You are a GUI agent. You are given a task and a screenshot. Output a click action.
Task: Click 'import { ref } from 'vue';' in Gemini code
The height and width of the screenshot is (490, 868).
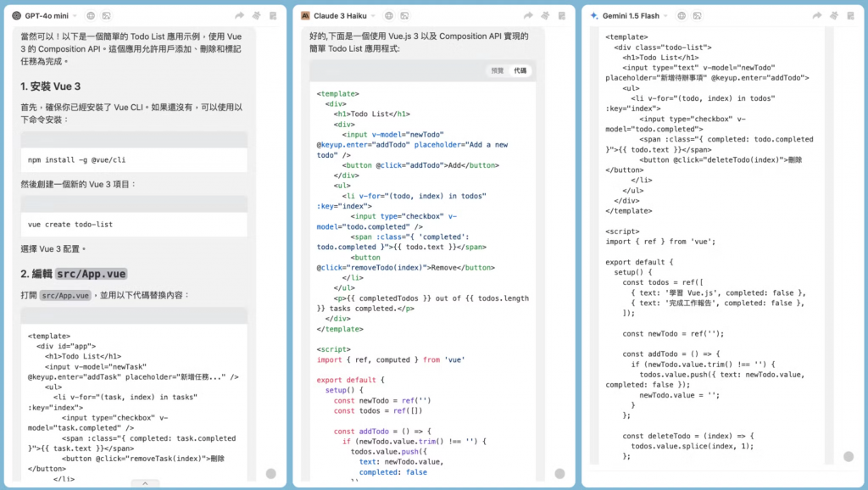pos(660,242)
